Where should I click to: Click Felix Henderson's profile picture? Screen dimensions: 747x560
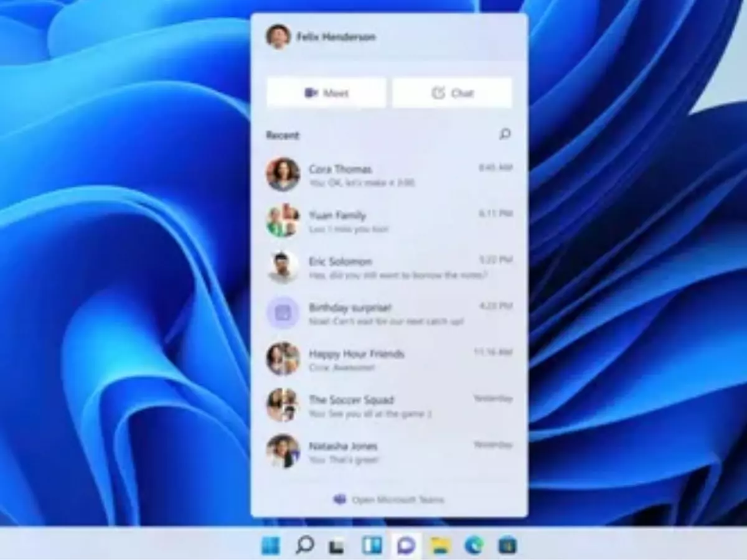click(278, 35)
